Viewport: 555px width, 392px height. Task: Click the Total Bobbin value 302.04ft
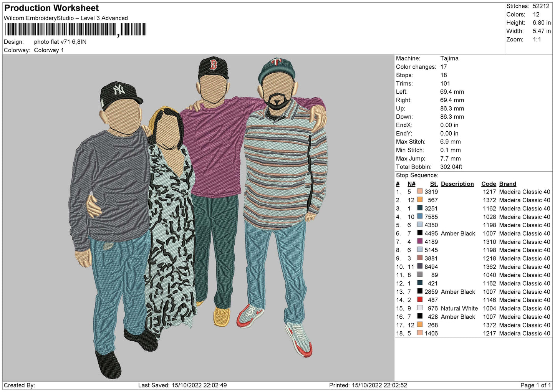tap(451, 167)
